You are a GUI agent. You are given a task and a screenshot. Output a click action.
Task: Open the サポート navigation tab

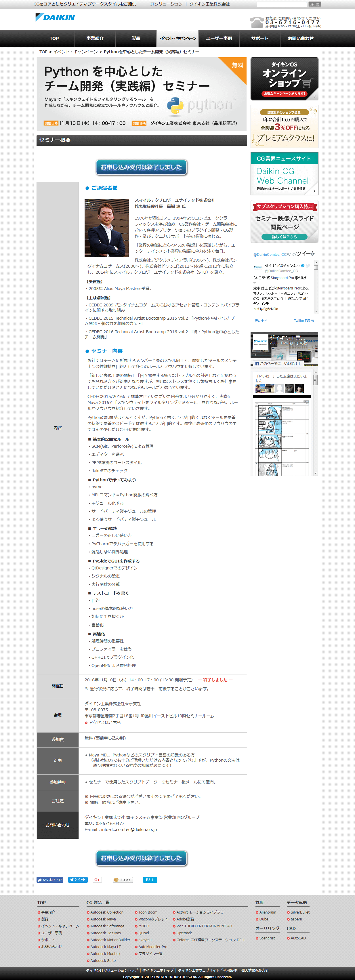coord(260,39)
